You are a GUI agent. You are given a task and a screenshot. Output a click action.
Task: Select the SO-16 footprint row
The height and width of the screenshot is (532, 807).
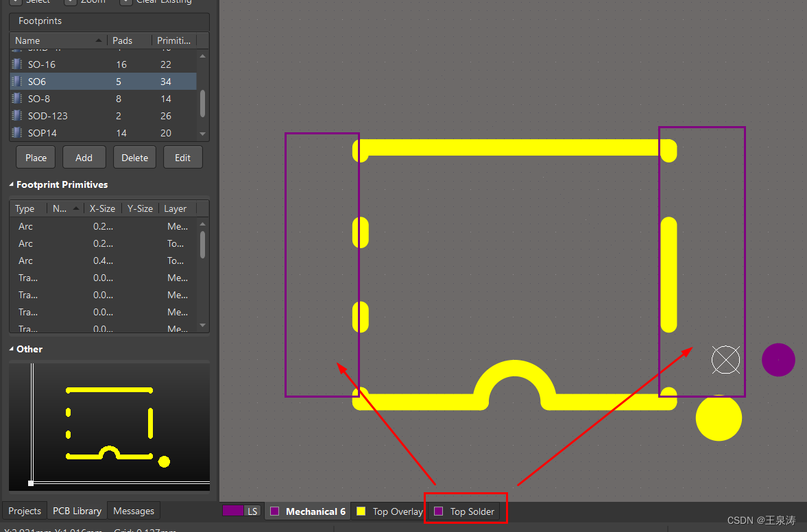pos(103,64)
